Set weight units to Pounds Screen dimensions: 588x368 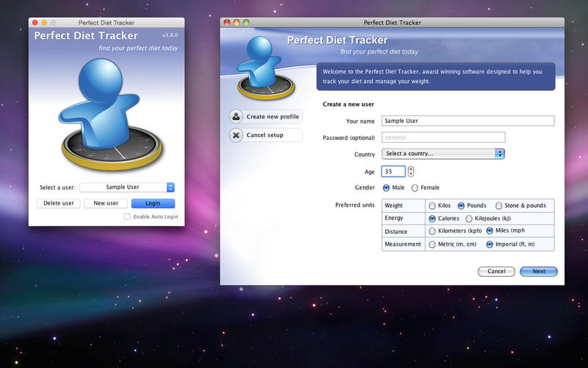tap(461, 205)
